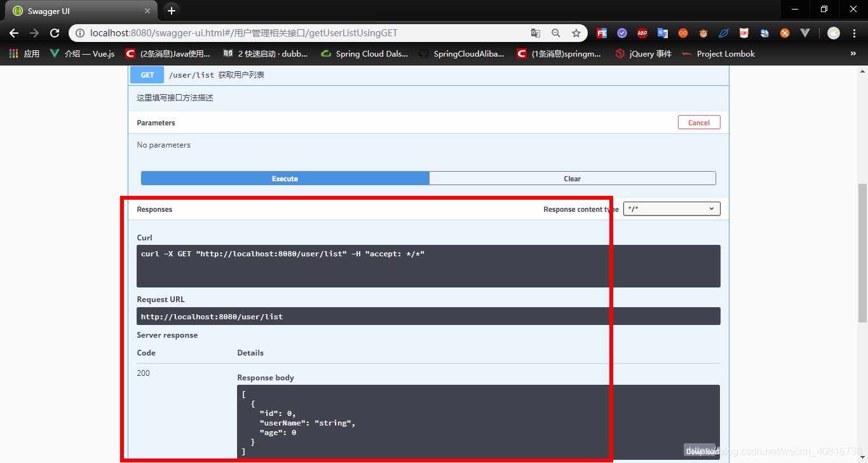Open the 应用 apps shortcut

[24, 54]
